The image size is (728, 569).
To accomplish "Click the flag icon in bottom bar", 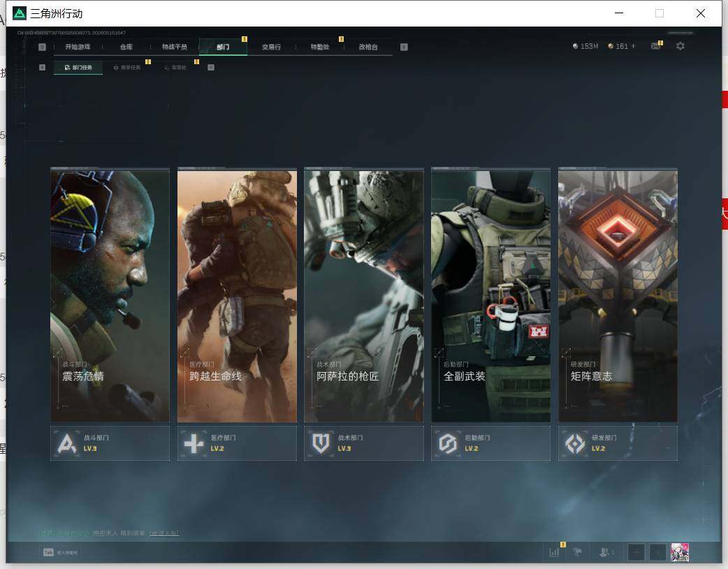I will [578, 552].
